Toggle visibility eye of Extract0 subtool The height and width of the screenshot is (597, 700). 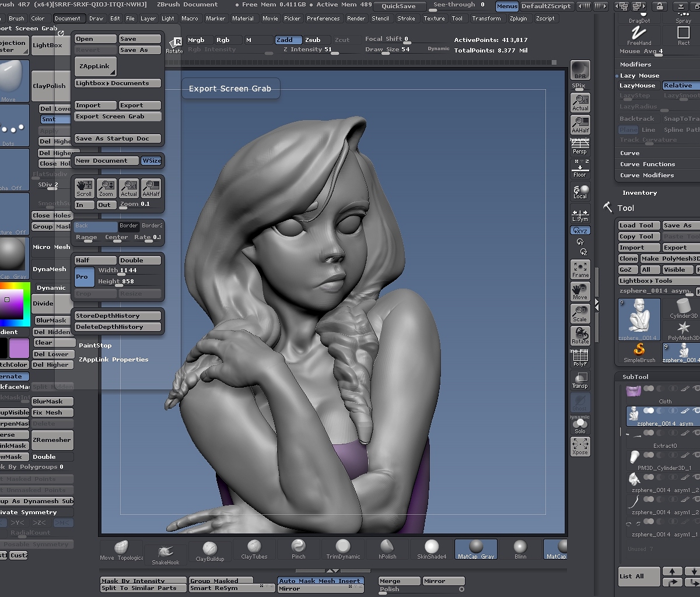(696, 433)
